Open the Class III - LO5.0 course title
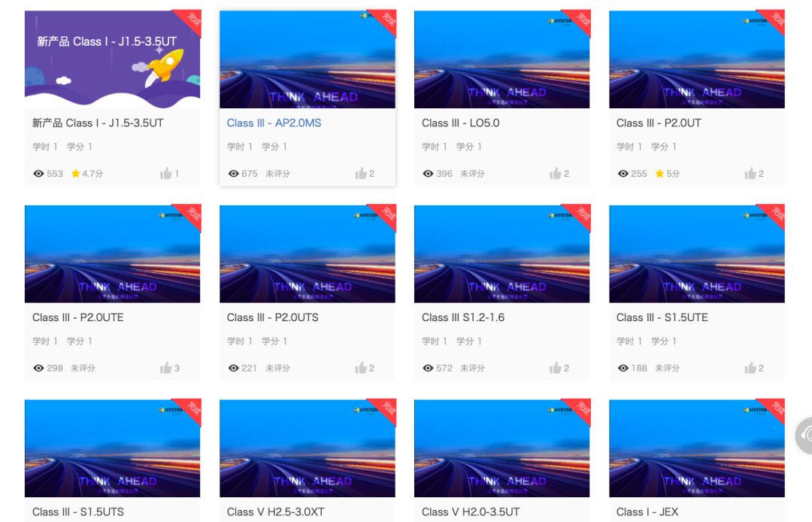Screen dimensions: 812x522 (460, 123)
